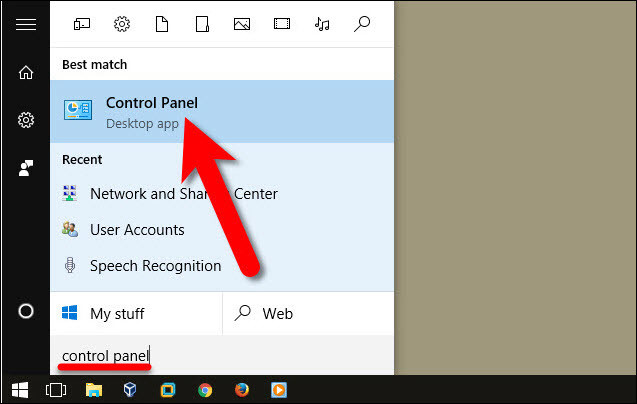
Task: Click the User Accounts icon
Action: (70, 229)
